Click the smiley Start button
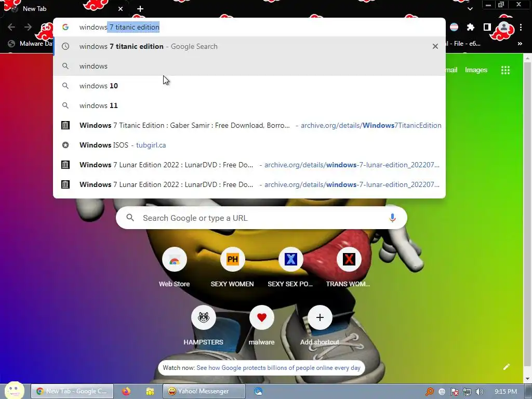This screenshot has height=399, width=532. (x=15, y=391)
